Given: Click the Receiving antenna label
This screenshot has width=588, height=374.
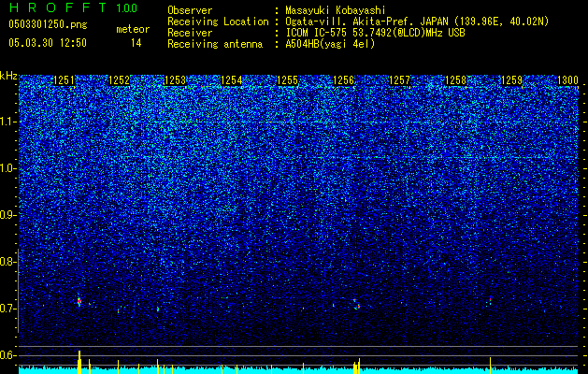Looking at the screenshot, I should 215,44.
